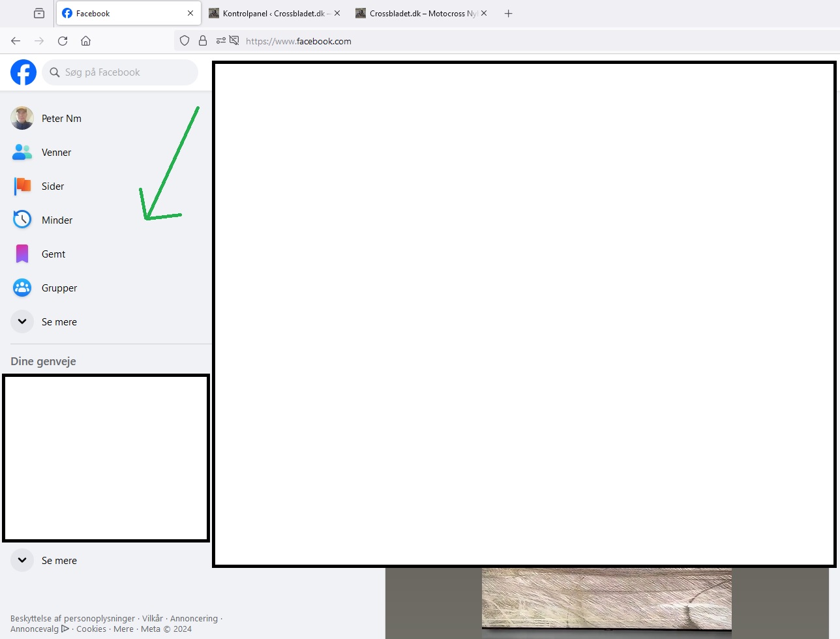Click the address bar URL
840x639 pixels.
pyautogui.click(x=299, y=41)
